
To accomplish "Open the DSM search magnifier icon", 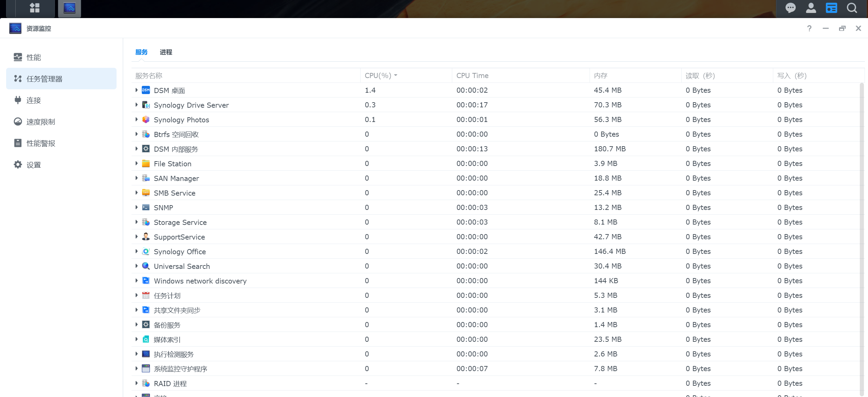I will 852,8.
